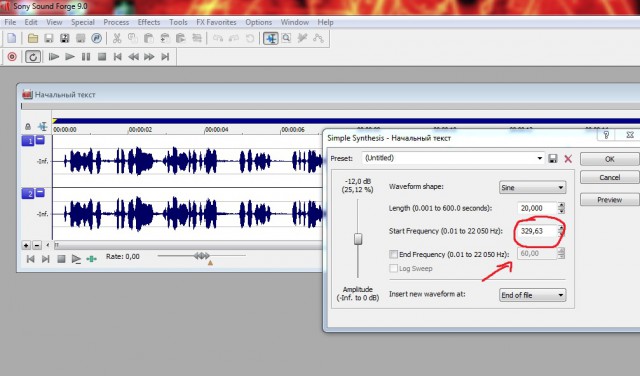Select channel 1 number label
This screenshot has width=640, height=376.
coord(28,141)
